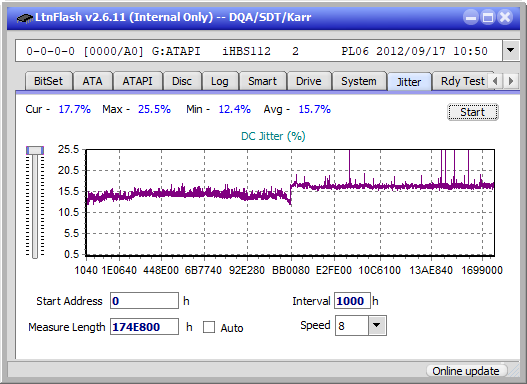527x384 pixels.
Task: Click the vertical jitter scale slider handle
Action: coord(35,150)
